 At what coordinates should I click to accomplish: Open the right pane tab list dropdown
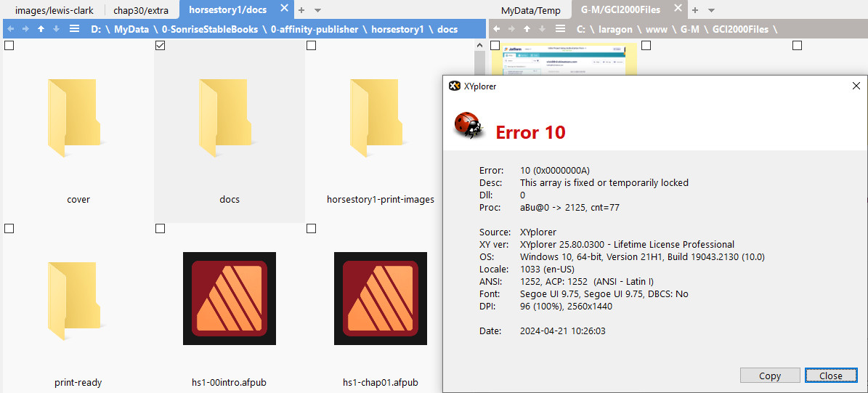tap(712, 10)
